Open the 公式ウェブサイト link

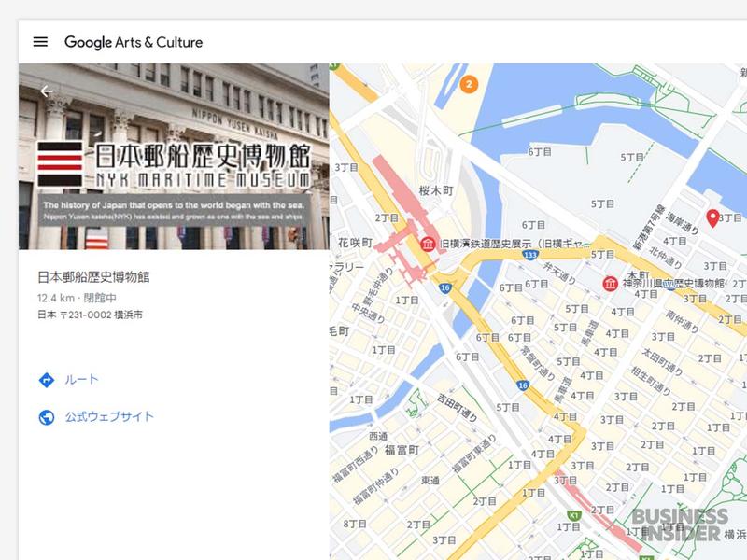109,416
